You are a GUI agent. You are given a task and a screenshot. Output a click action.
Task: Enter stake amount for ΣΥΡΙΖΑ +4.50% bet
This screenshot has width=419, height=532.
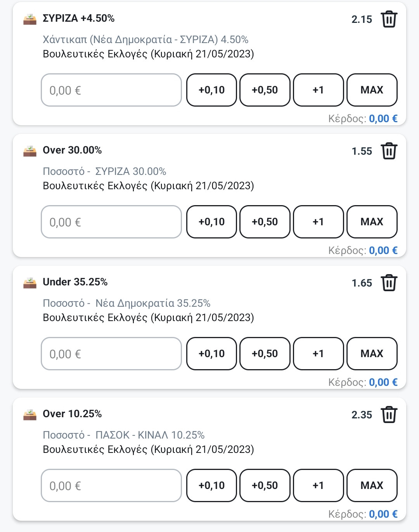coord(111,90)
